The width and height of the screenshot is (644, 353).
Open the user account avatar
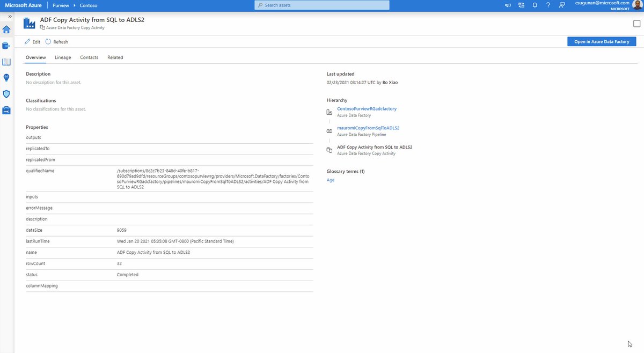638,5
